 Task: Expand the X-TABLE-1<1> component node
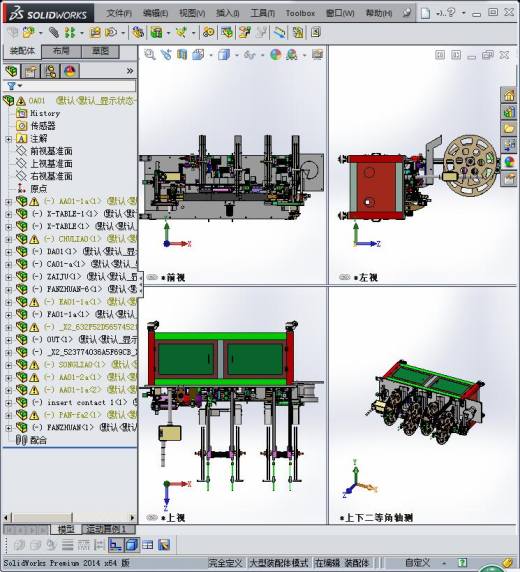8,214
